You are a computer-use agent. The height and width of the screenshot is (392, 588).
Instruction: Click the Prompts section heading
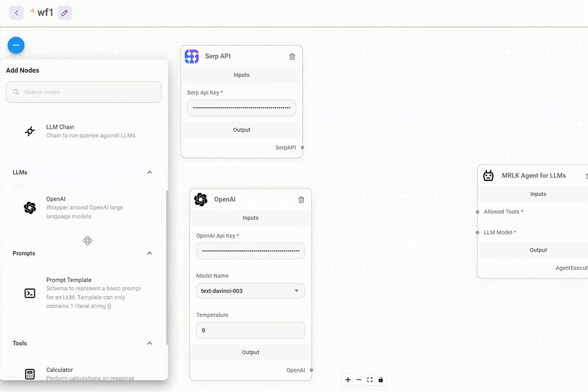tap(24, 253)
